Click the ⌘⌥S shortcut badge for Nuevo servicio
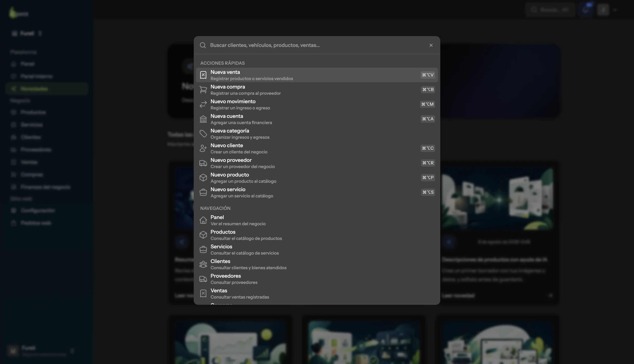The width and height of the screenshot is (634, 364). click(x=428, y=192)
